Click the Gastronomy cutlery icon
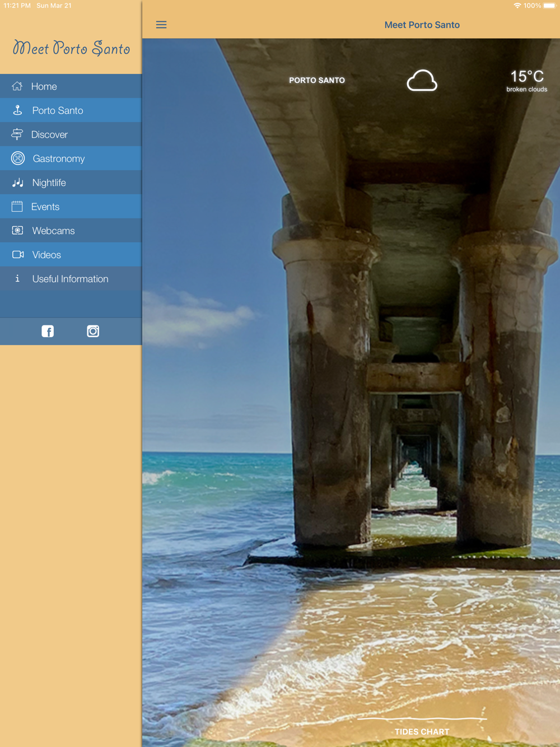Image resolution: width=560 pixels, height=747 pixels. [18, 158]
